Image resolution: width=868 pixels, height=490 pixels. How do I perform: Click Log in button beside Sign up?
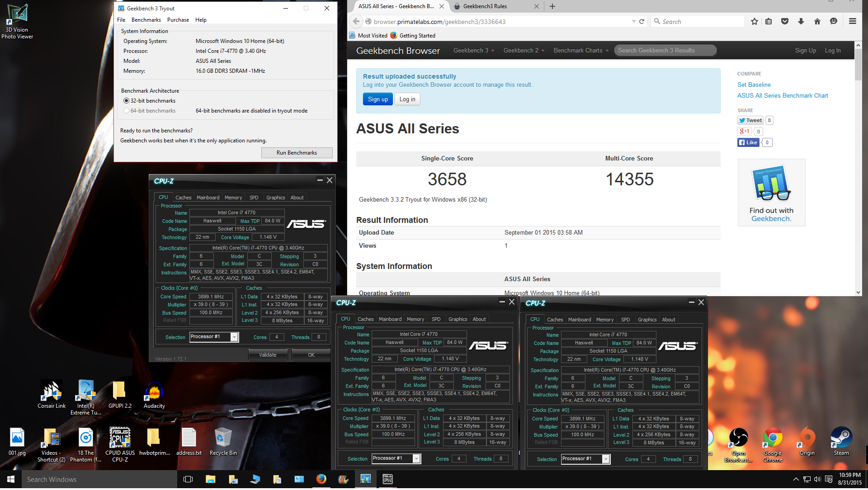[407, 99]
